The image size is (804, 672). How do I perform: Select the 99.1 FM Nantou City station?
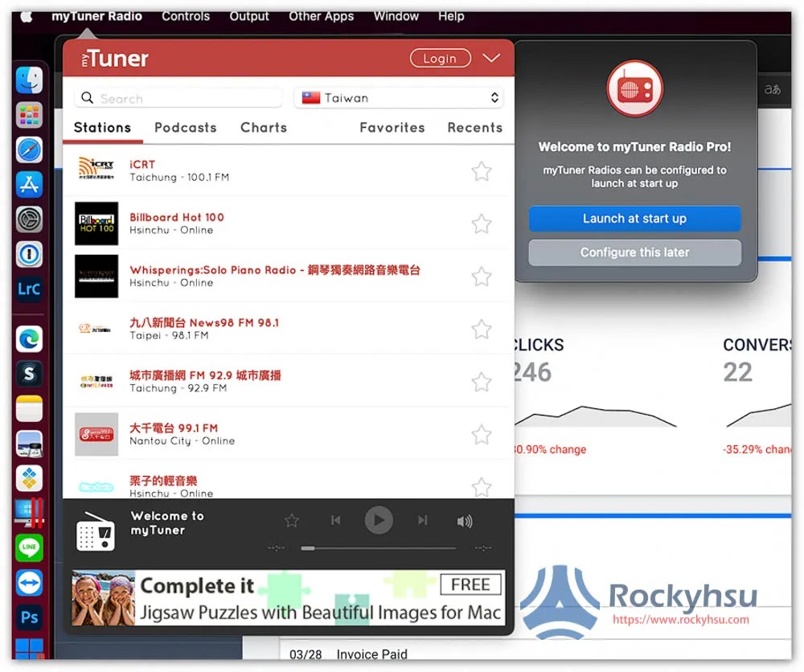click(x=289, y=434)
